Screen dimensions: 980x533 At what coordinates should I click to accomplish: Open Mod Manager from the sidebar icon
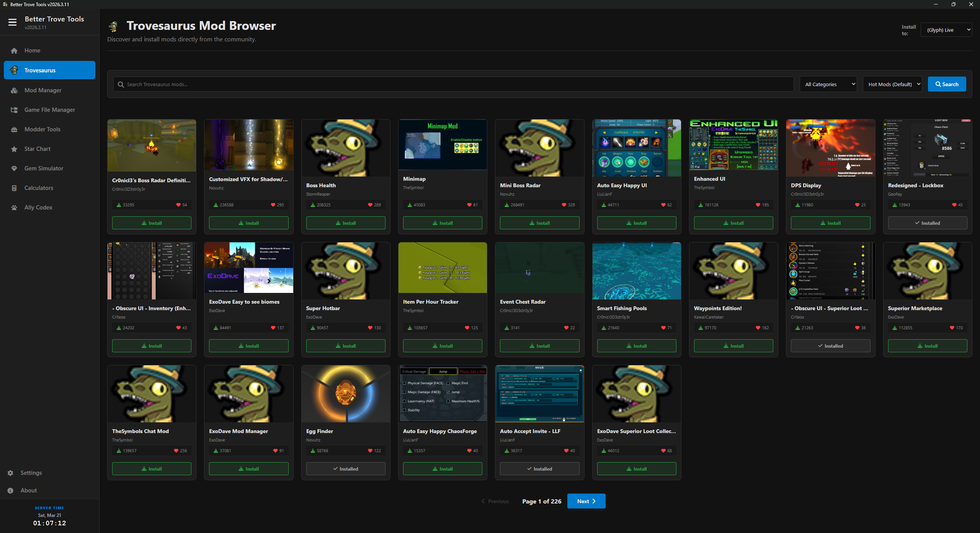(14, 90)
